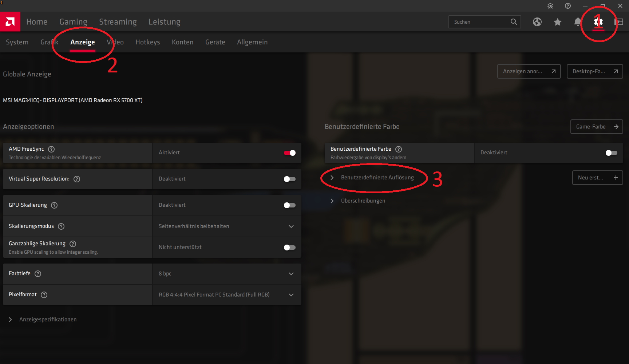This screenshot has height=364, width=629.
Task: Click external-link arrow on Desktop-Fa... button
Action: pyautogui.click(x=616, y=71)
